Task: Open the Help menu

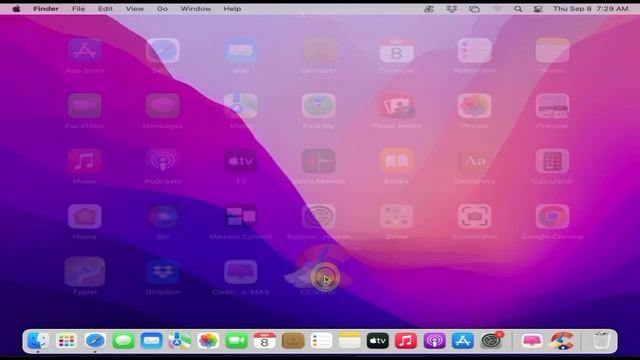Action: [x=232, y=9]
